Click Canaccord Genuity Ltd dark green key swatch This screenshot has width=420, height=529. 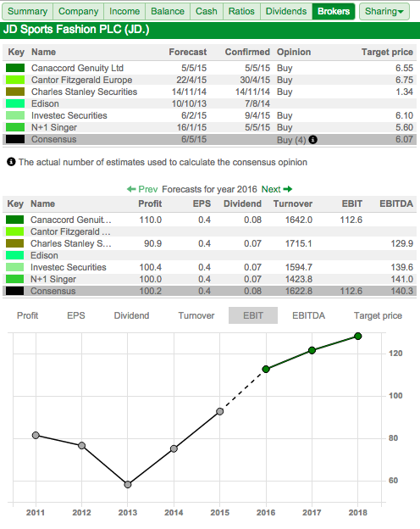click(x=15, y=68)
